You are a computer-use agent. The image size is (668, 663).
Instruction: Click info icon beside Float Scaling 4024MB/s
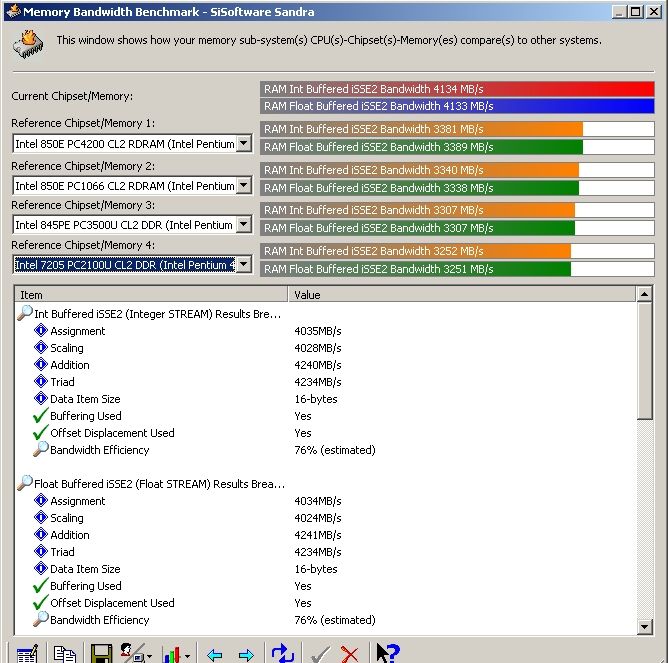click(x=40, y=517)
